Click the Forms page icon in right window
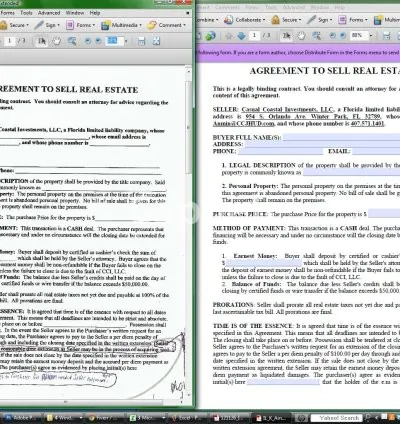This screenshot has height=424, width=400. [x=342, y=20]
